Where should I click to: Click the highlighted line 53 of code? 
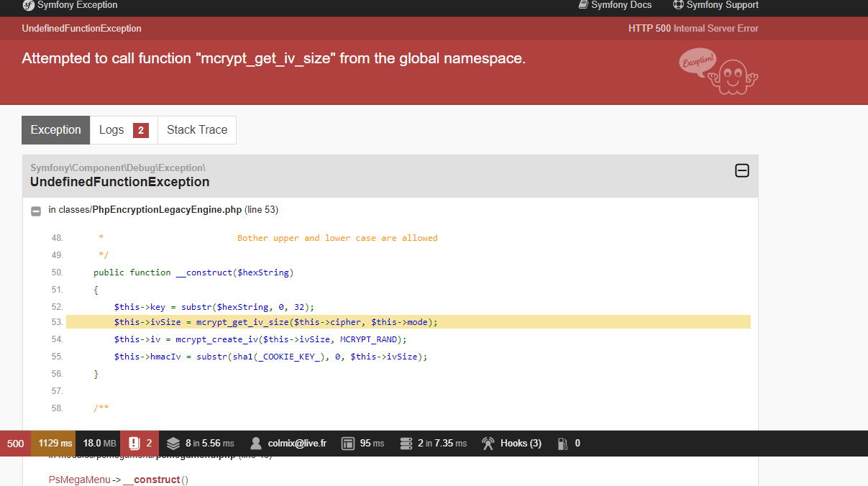pyautogui.click(x=408, y=322)
